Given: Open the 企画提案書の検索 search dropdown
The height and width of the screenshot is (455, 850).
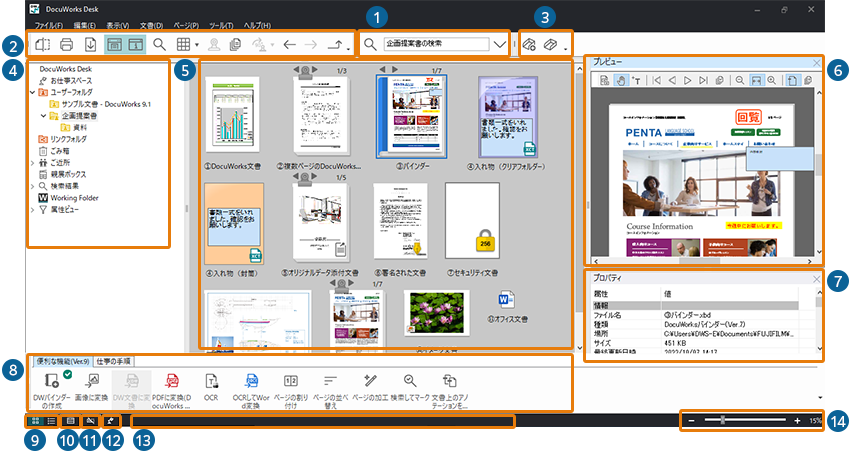Looking at the screenshot, I should click(x=500, y=44).
